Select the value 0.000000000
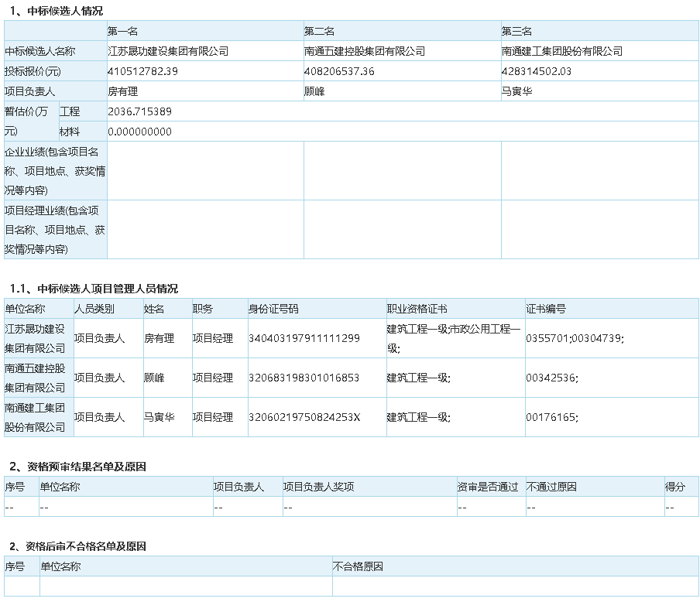 pyautogui.click(x=139, y=132)
